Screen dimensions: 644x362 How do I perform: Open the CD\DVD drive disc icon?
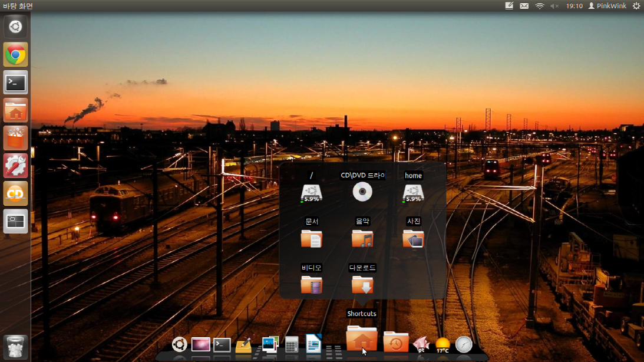362,192
